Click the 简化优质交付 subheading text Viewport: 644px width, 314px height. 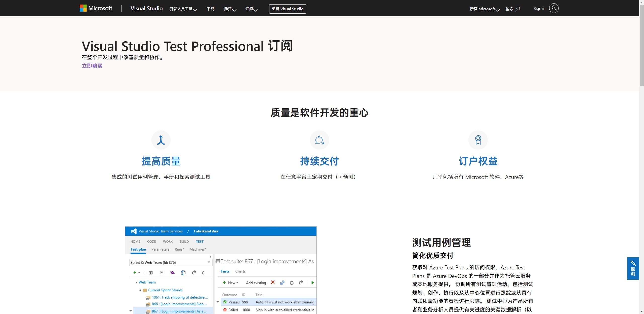433,256
